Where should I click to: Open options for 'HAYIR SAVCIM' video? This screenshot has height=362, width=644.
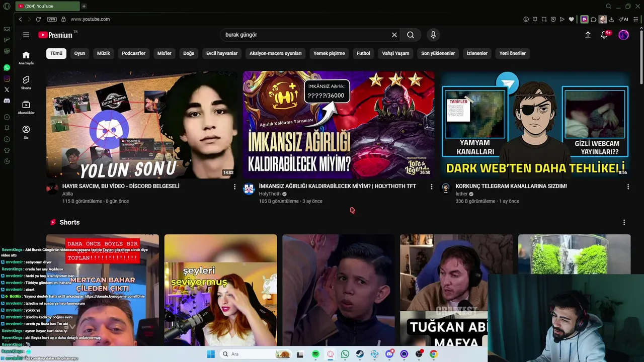234,187
